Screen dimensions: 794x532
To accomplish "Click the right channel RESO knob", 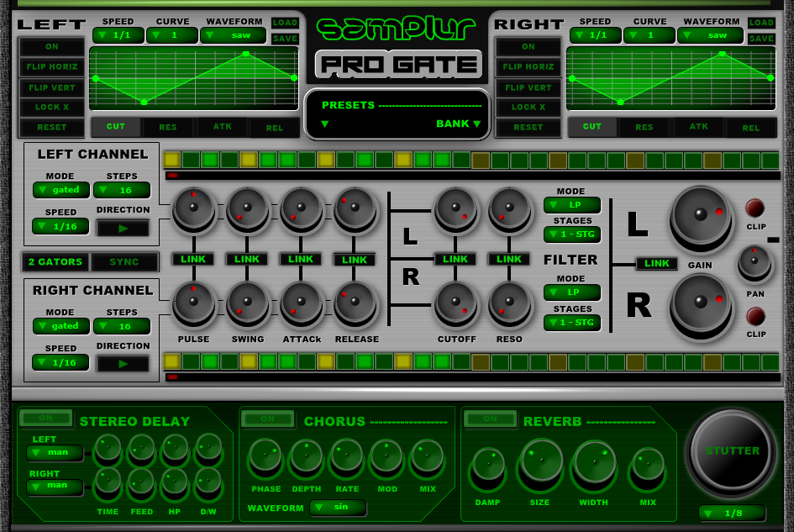I will [x=509, y=303].
